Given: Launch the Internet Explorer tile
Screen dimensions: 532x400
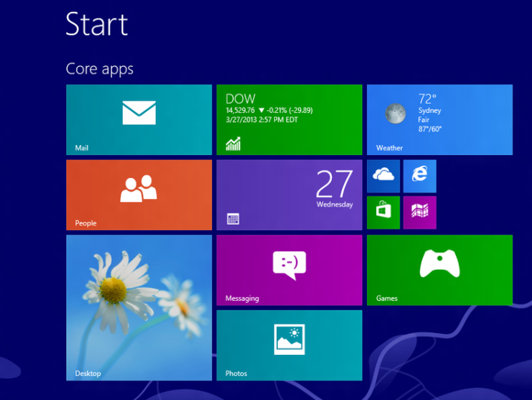Looking at the screenshot, I should (x=420, y=176).
